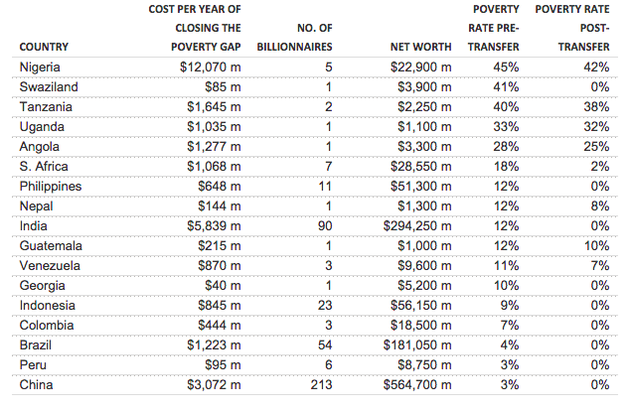
Task: Select Georgia's cost value $40 m
Action: [226, 283]
